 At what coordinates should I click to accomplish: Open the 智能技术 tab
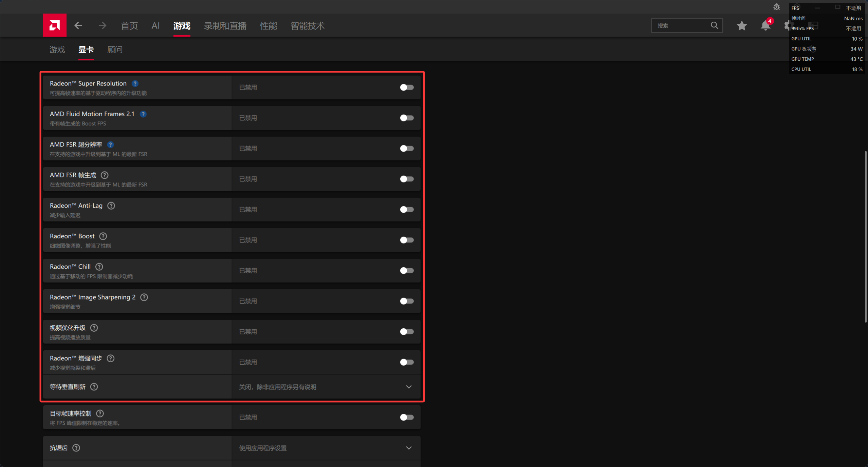click(308, 26)
